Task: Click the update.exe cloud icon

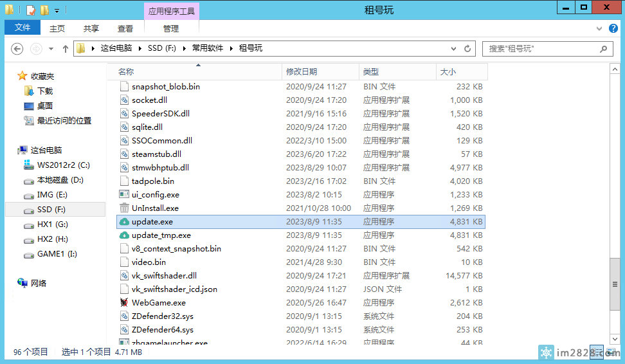Action: click(124, 222)
